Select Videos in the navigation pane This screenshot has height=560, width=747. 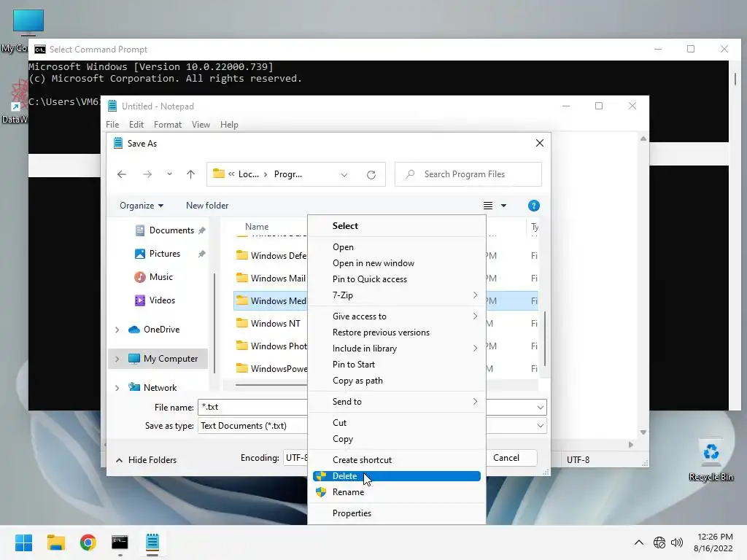[x=162, y=300]
